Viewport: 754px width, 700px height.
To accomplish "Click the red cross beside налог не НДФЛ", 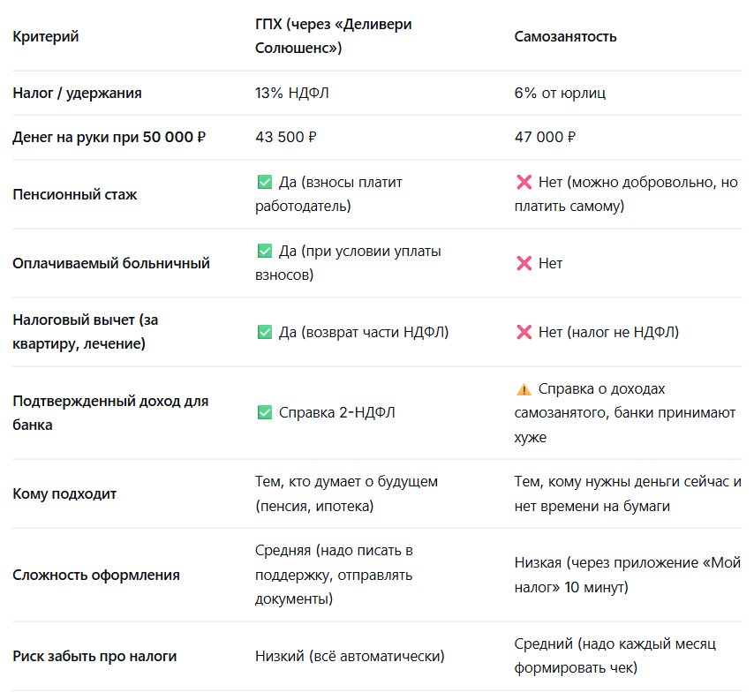I will [x=524, y=333].
